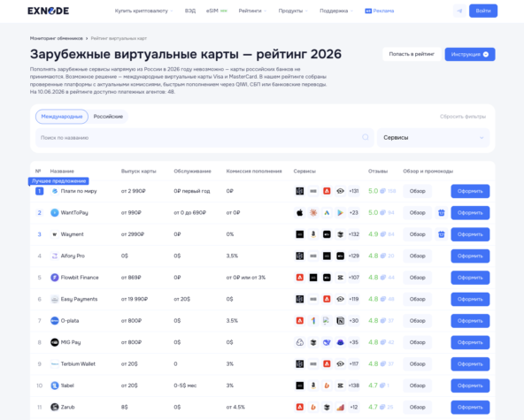Image resolution: width=524 pixels, height=420 pixels.
Task: Click the Apple service icon in WantToPay row
Action: pos(300,213)
